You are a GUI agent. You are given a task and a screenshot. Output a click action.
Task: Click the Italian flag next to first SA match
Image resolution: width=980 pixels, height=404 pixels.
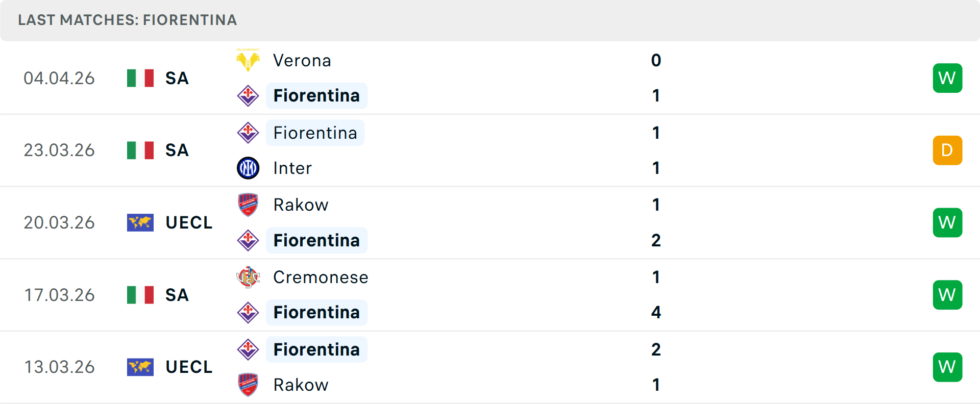pyautogui.click(x=140, y=78)
